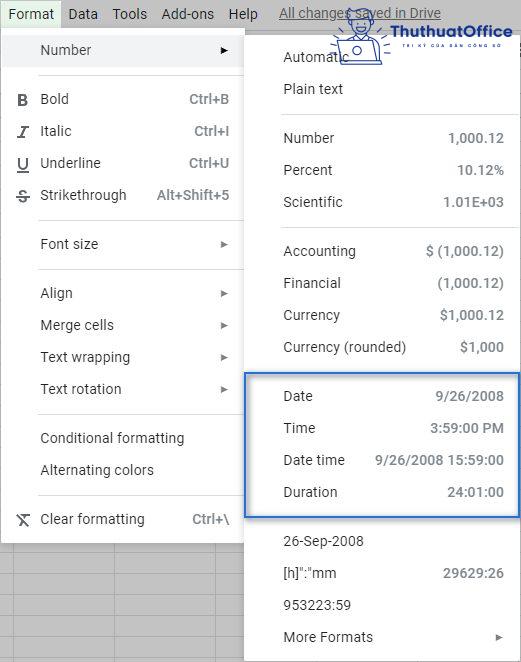This screenshot has width=521, height=662.
Task: Apply the Time 3:59:00 PM format
Action: [x=382, y=428]
